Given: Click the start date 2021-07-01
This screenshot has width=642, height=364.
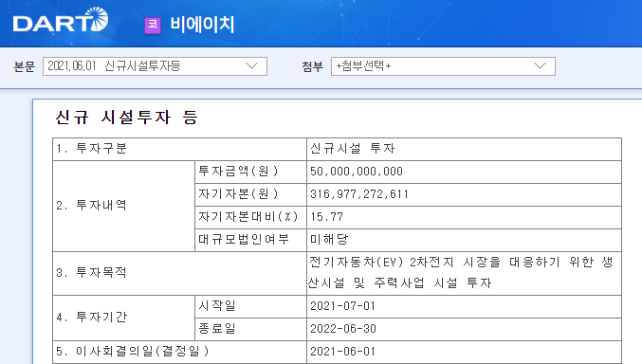Looking at the screenshot, I should [x=342, y=306].
